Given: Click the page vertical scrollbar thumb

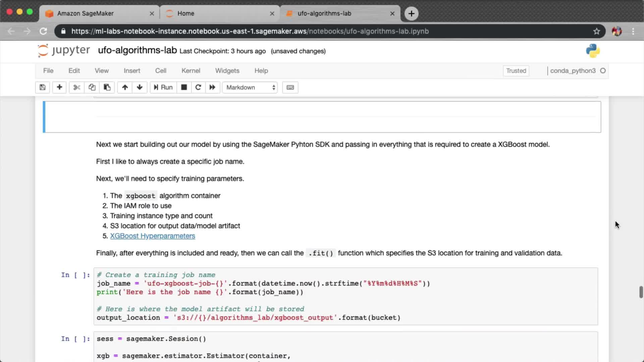Looking at the screenshot, I should click(641, 292).
